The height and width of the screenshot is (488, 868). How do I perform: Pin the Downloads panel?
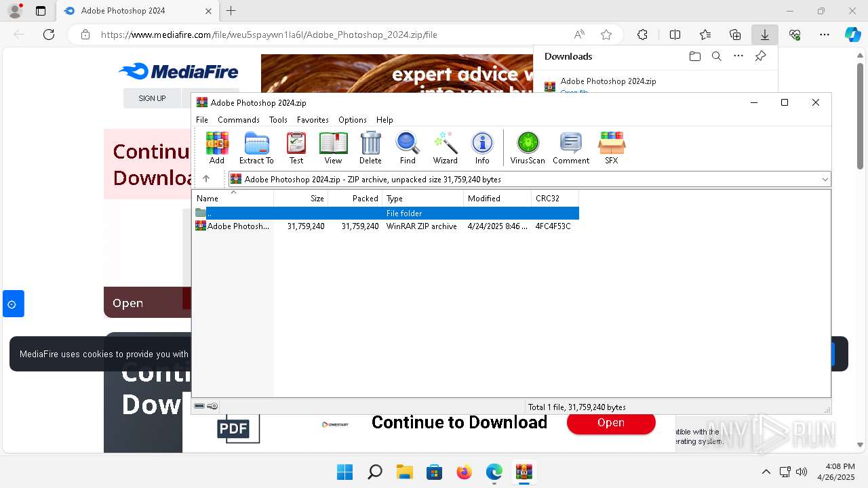point(760,56)
